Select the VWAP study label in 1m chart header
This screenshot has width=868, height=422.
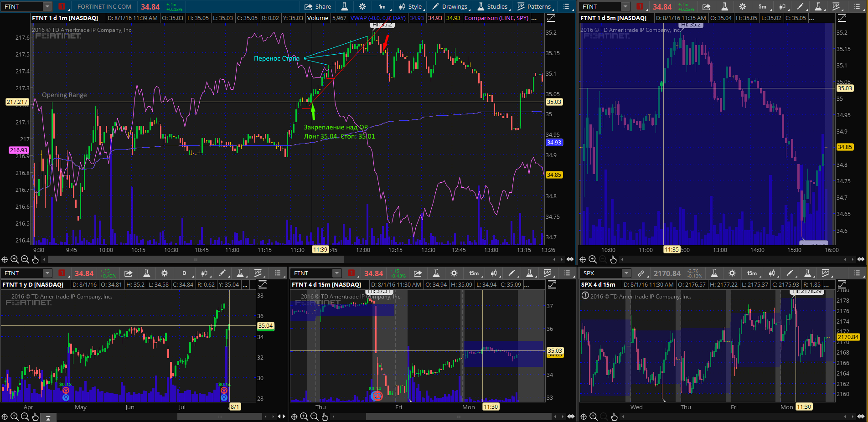(378, 18)
